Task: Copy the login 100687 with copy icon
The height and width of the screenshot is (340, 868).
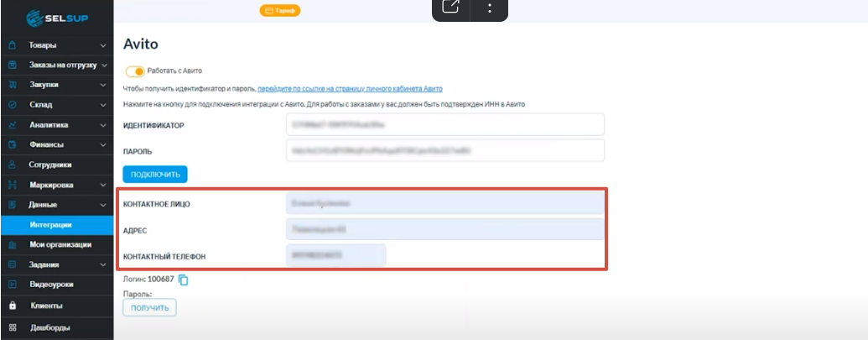Action: tap(183, 280)
